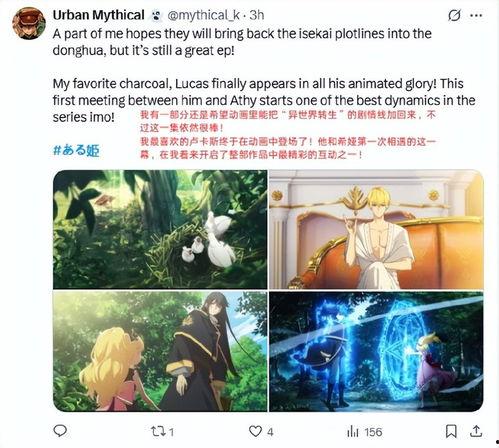View the tweet analytics bar-chart icon
The width and height of the screenshot is (499, 448).
pyautogui.click(x=352, y=432)
